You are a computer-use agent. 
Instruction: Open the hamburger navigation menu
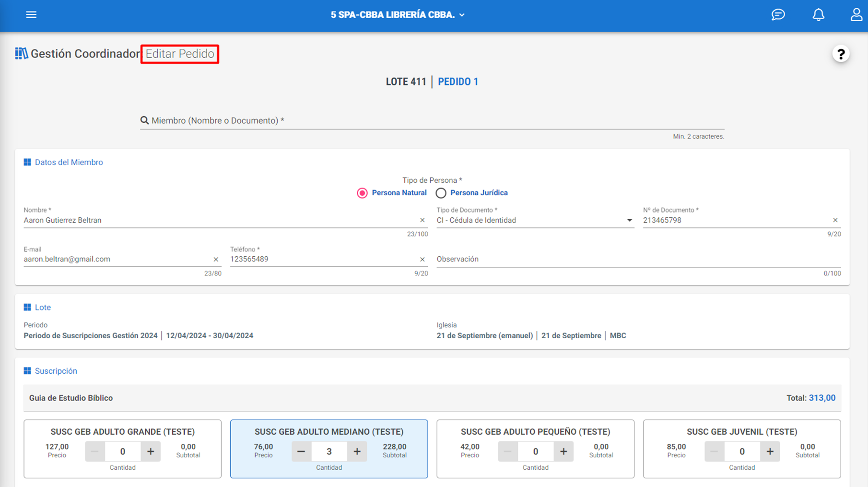(x=31, y=15)
